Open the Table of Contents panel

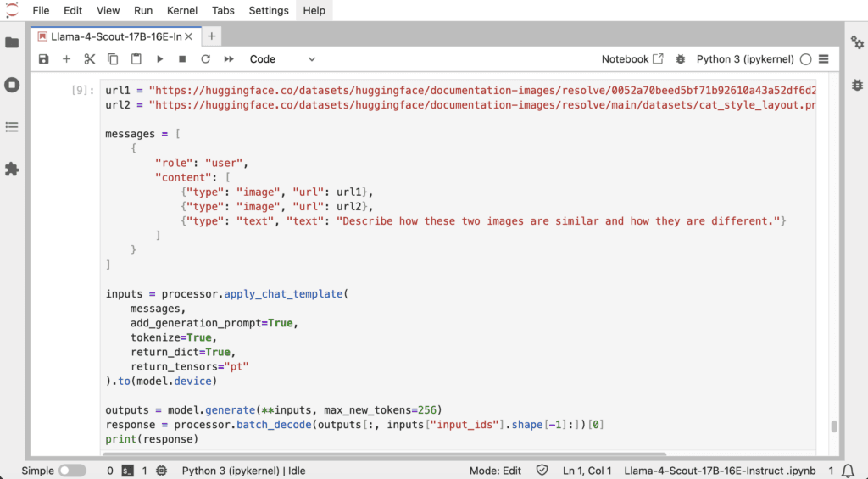pos(12,127)
